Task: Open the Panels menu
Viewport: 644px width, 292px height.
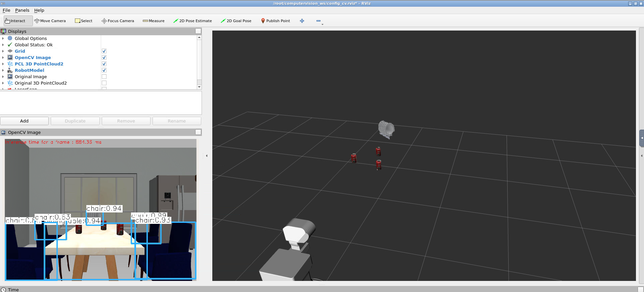Action: point(22,10)
